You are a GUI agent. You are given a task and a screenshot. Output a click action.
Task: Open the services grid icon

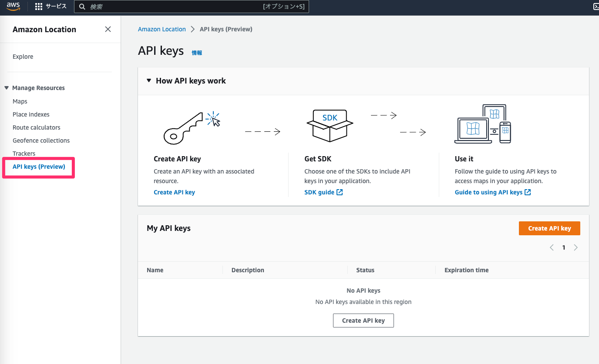click(39, 7)
